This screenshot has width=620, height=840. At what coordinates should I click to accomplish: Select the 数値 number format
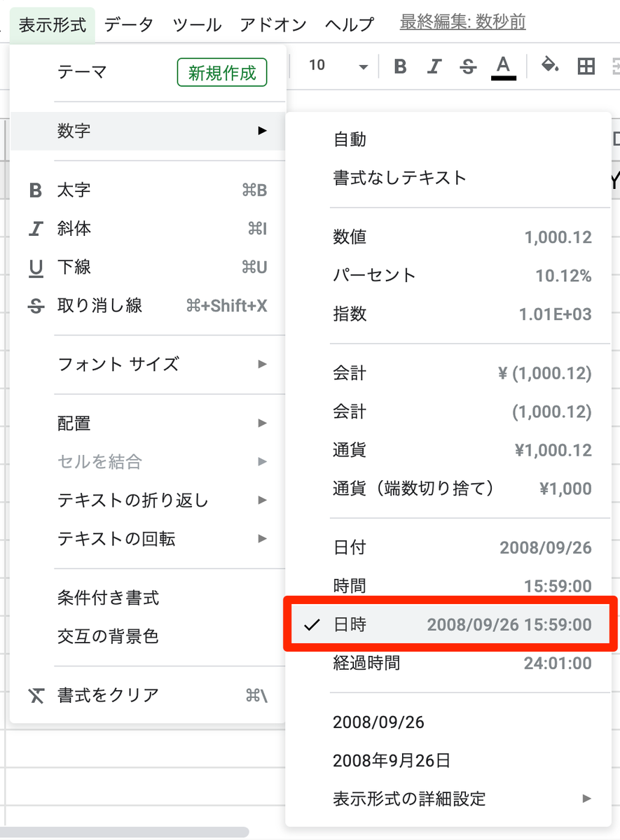(x=348, y=237)
